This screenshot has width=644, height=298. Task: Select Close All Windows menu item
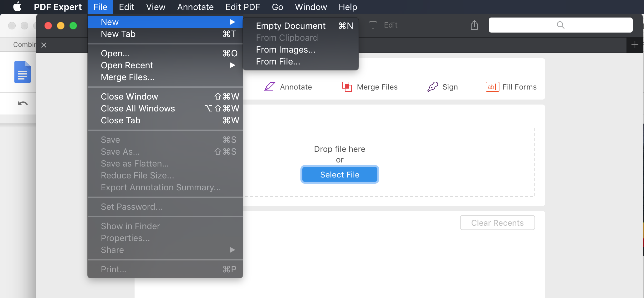tap(138, 108)
